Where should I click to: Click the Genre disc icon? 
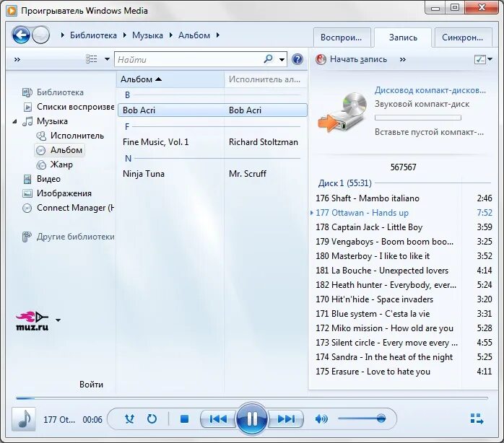click(41, 165)
